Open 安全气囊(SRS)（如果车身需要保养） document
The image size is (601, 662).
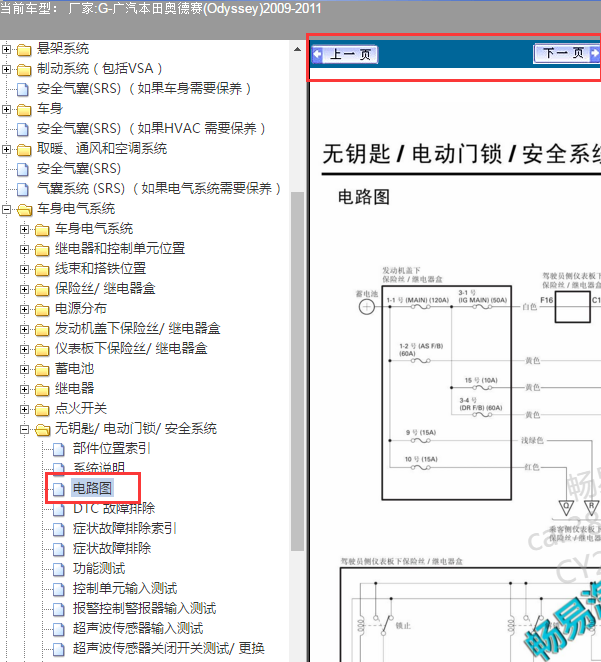click(x=144, y=89)
